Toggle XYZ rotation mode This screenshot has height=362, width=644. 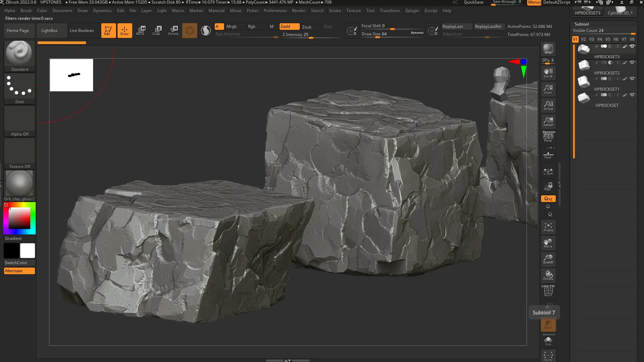pyautogui.click(x=548, y=199)
